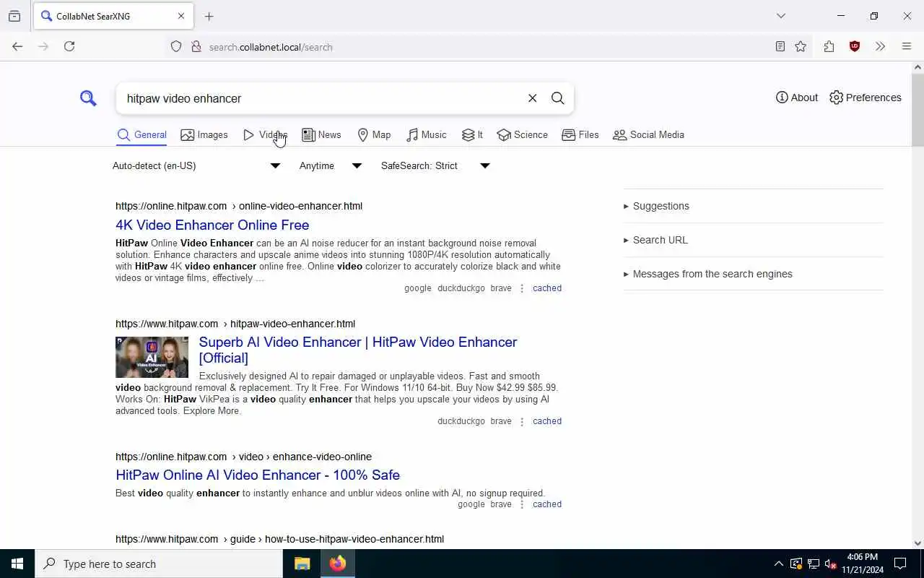This screenshot has width=924, height=578.
Task: Click the page vertical scrollbar thumb
Action: pyautogui.click(x=918, y=110)
